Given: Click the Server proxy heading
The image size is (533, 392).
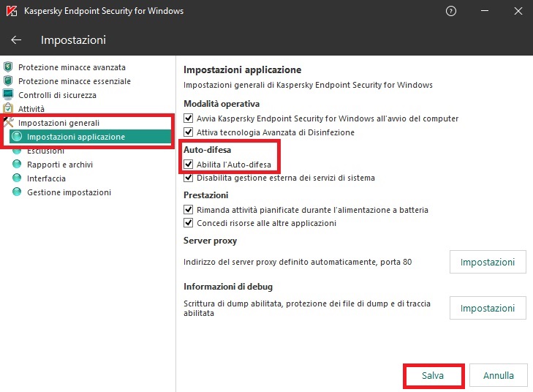Looking at the screenshot, I should pos(210,241).
